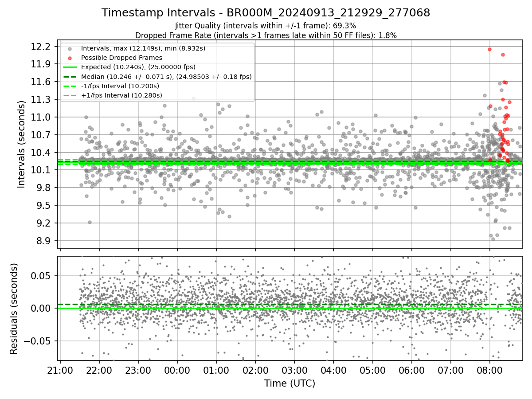Click the y-axis tick label '11.9'

[41, 64]
